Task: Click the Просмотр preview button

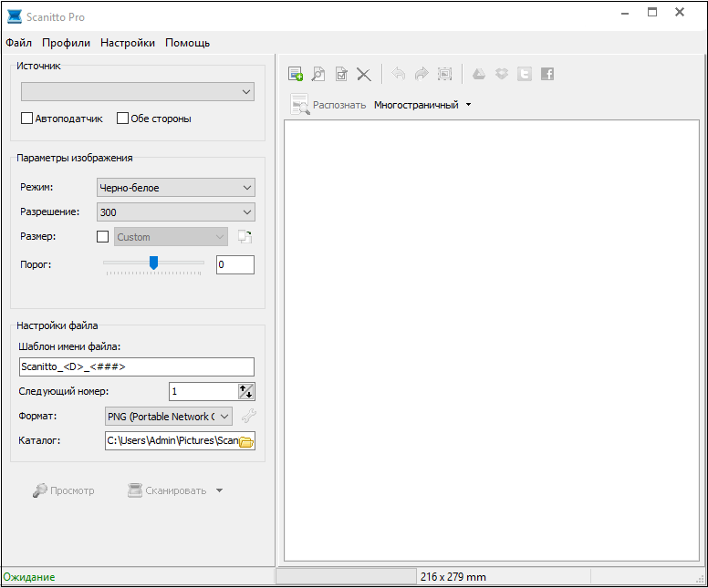Action: pos(64,490)
